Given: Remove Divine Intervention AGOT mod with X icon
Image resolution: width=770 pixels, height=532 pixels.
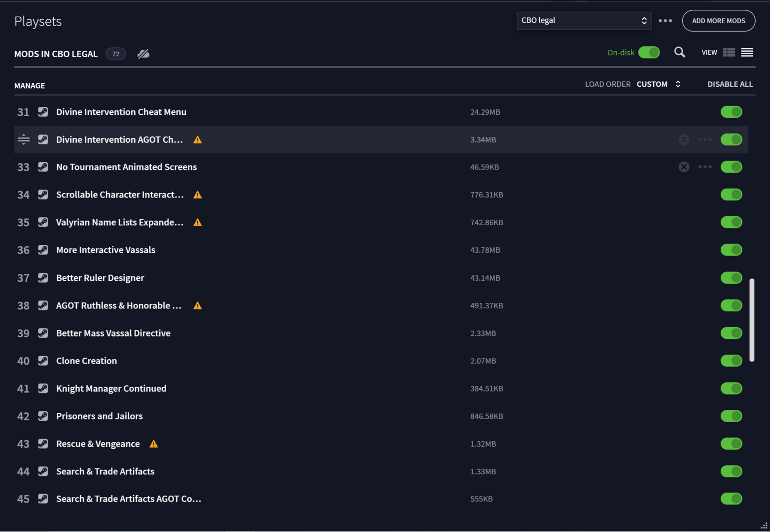Looking at the screenshot, I should click(x=684, y=139).
